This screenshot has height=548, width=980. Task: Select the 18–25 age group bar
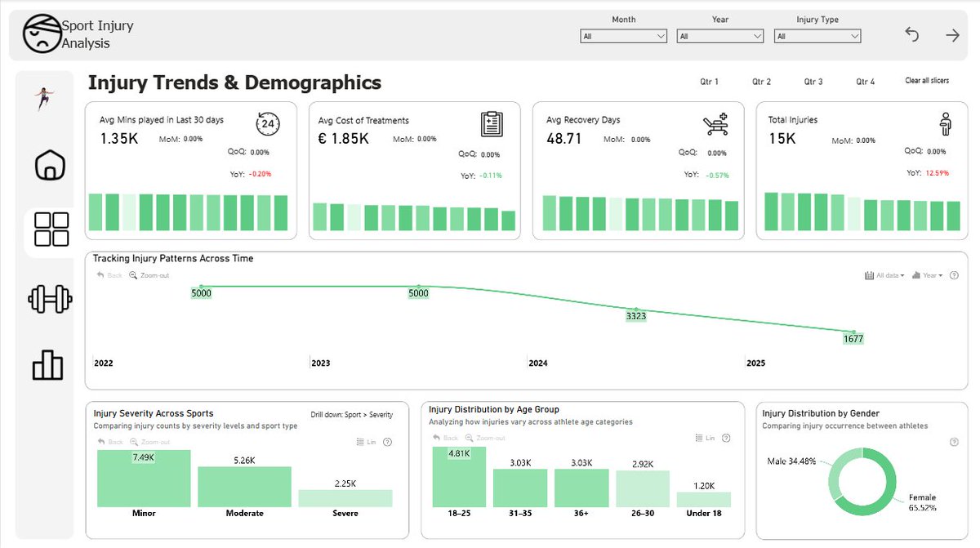pos(458,477)
